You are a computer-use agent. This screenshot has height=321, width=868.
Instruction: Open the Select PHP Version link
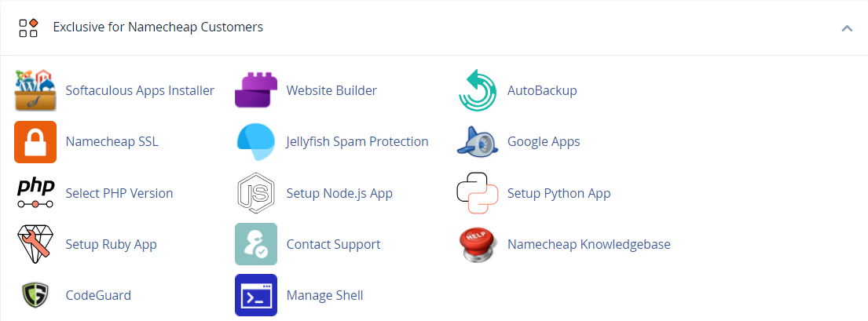pyautogui.click(x=119, y=193)
